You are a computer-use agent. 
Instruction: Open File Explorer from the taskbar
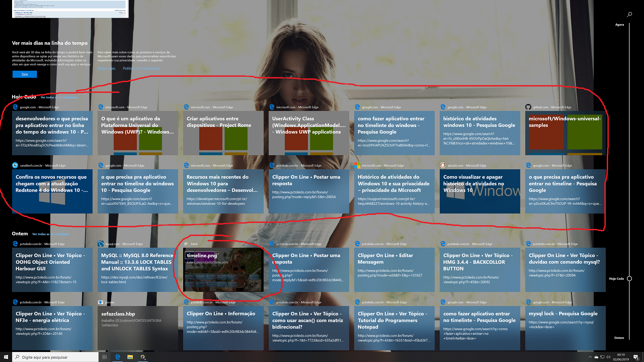[x=130, y=357]
